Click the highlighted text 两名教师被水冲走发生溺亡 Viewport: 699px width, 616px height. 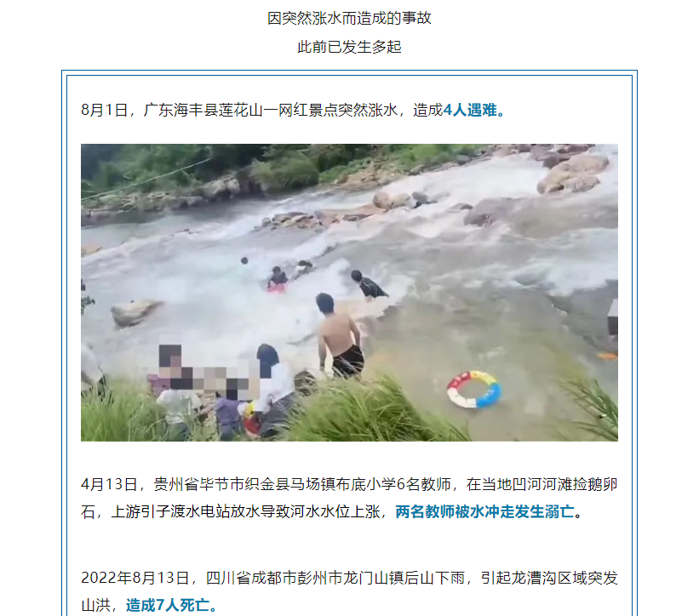489,512
